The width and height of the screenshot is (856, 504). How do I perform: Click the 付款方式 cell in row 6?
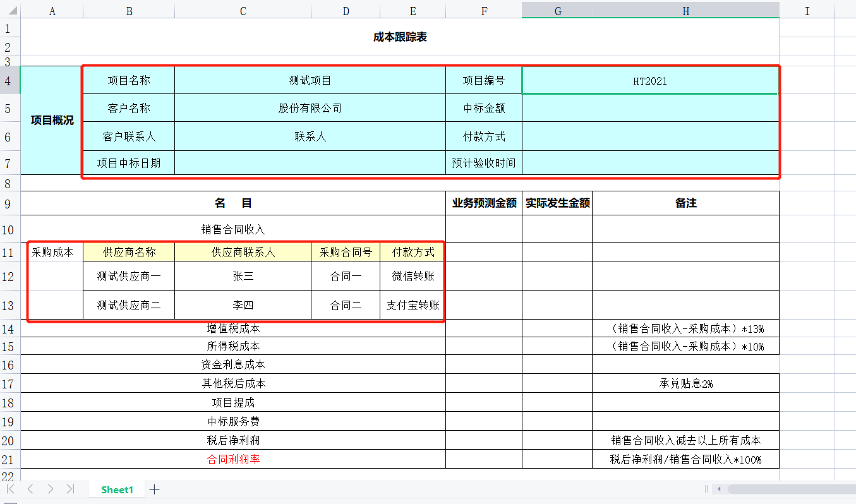click(x=484, y=136)
